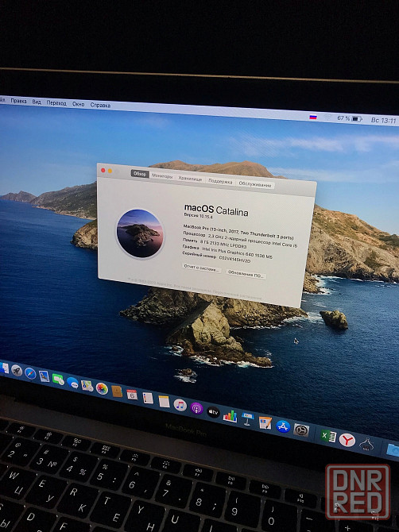Open Numbers bar-chart icon in Dock
The width and height of the screenshot is (399, 532).
click(x=230, y=415)
